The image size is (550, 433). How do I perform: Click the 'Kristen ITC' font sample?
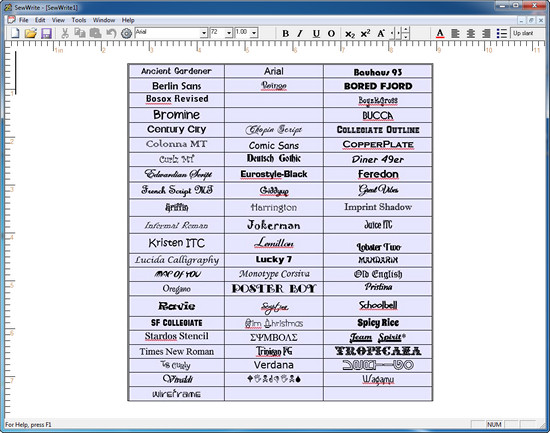coord(176,243)
